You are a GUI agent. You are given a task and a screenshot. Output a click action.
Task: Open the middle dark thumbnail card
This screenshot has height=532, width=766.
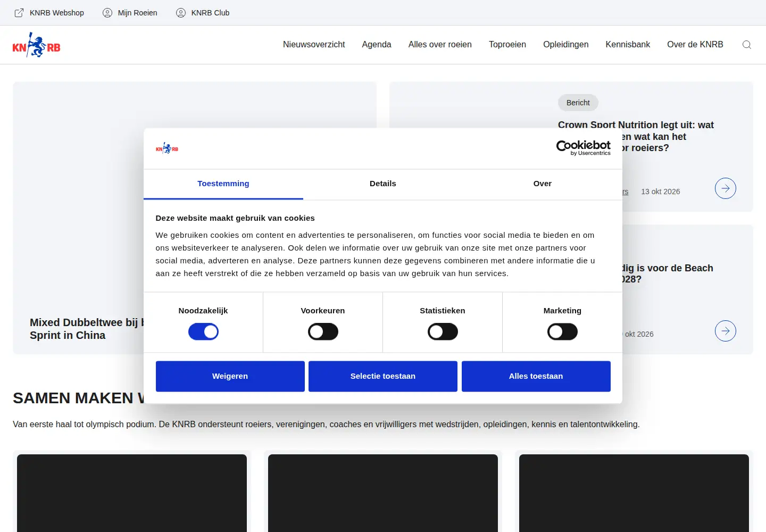click(x=383, y=493)
